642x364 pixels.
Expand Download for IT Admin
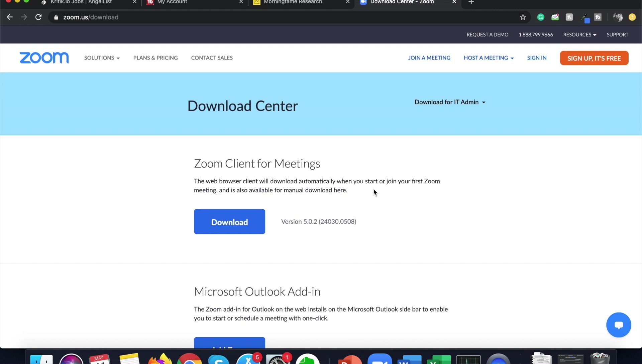pos(450,102)
